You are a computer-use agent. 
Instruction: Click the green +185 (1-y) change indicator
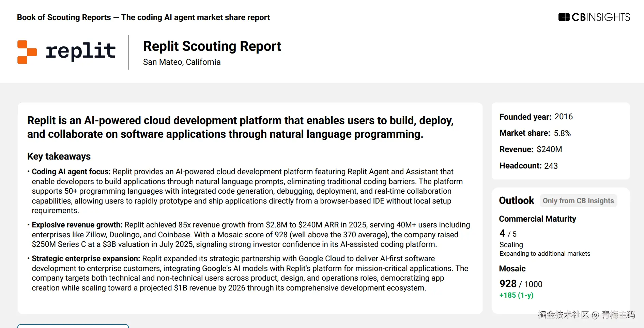(x=516, y=295)
